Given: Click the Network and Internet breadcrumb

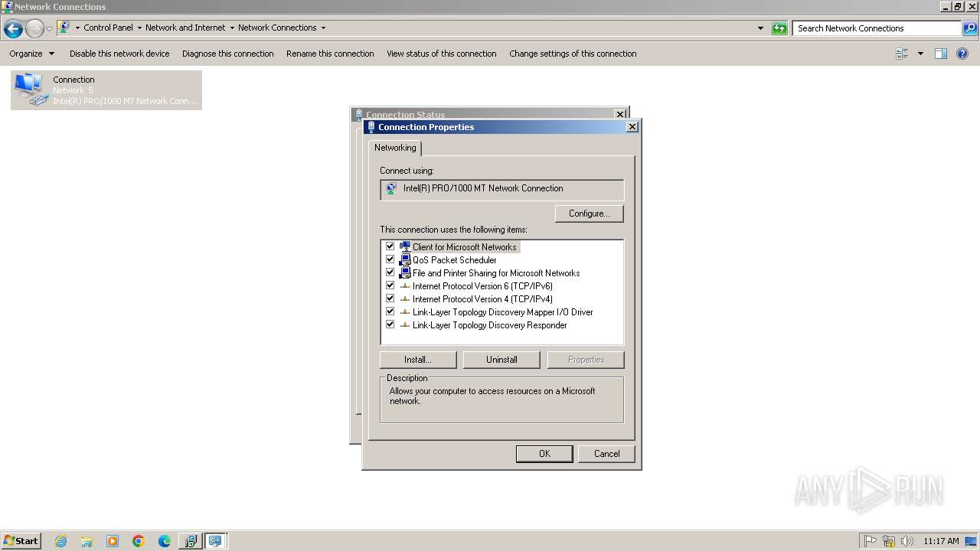Looking at the screenshot, I should [x=185, y=28].
